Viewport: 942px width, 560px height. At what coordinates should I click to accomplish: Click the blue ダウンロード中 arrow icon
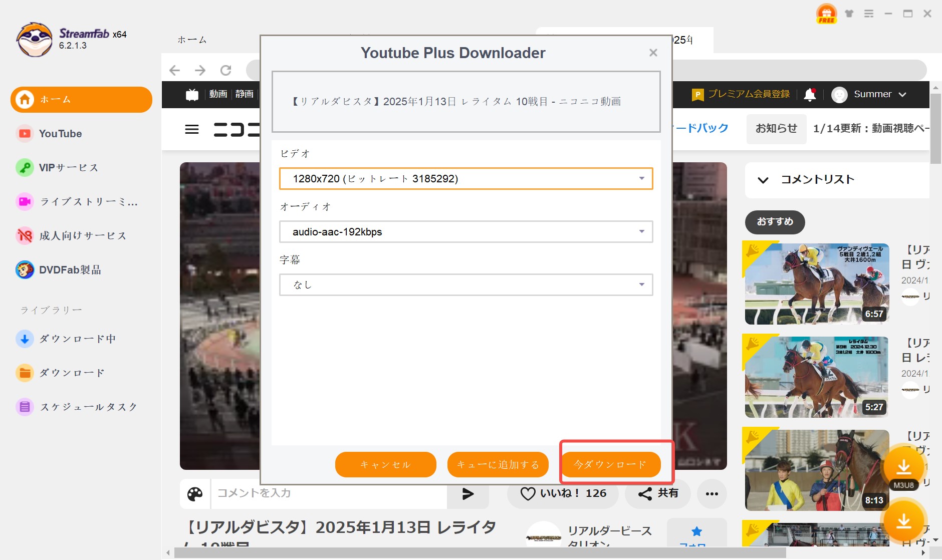[25, 339]
